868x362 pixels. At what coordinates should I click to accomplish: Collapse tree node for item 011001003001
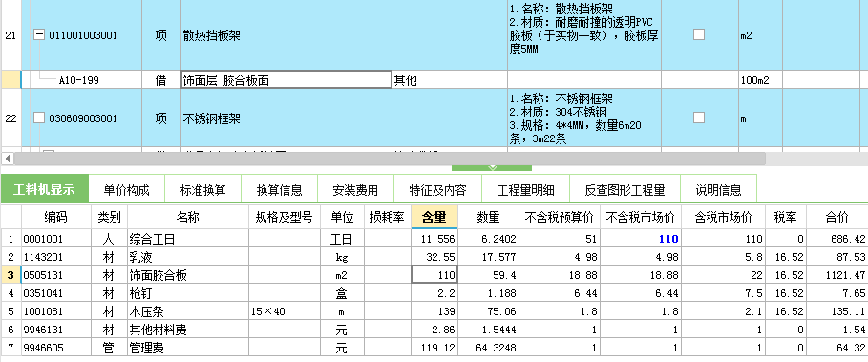[39, 35]
